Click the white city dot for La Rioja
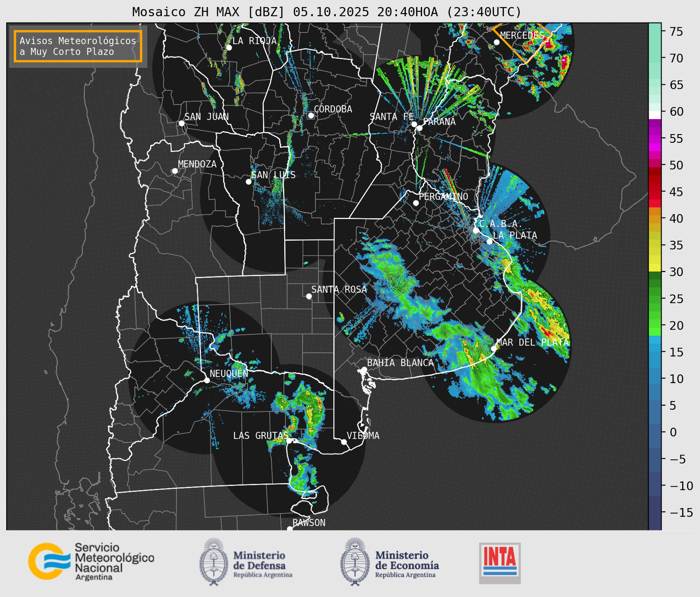Image resolution: width=700 pixels, height=597 pixels. click(x=229, y=48)
